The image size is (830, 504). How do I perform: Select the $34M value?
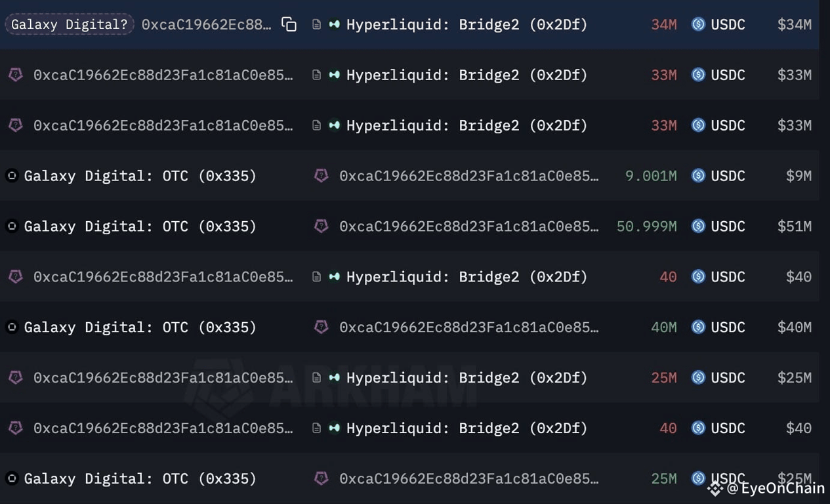tap(795, 25)
